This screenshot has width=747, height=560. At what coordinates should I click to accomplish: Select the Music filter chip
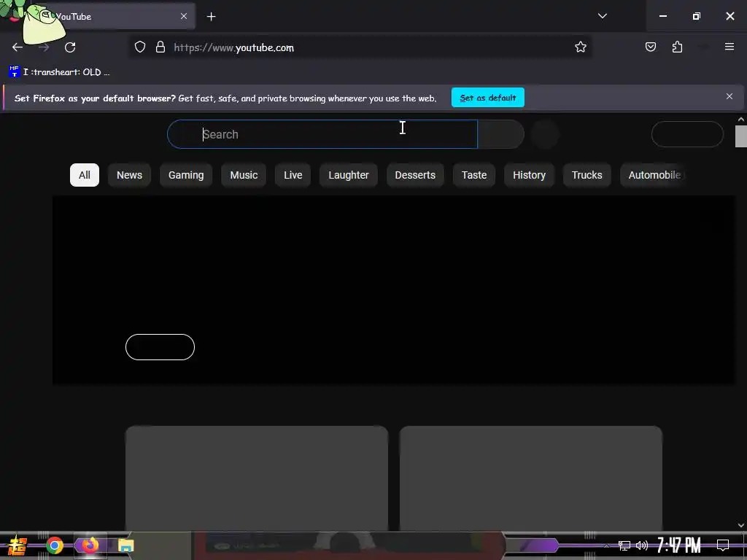(x=244, y=175)
